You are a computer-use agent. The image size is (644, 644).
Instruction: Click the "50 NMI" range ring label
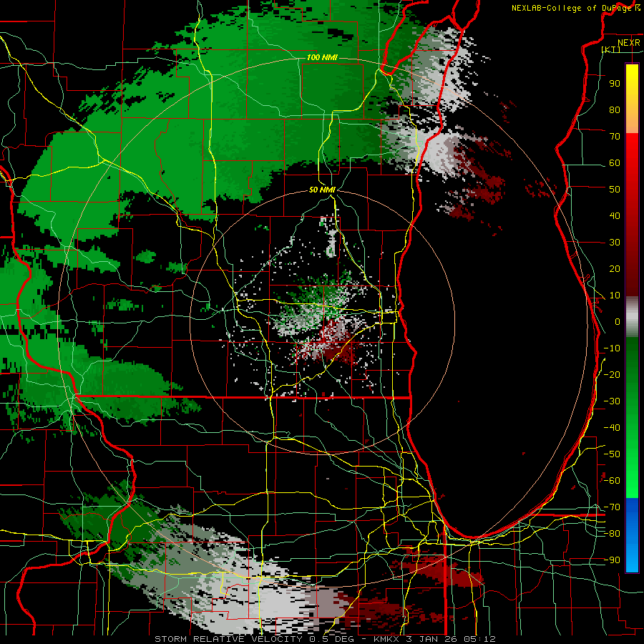coord(322,190)
